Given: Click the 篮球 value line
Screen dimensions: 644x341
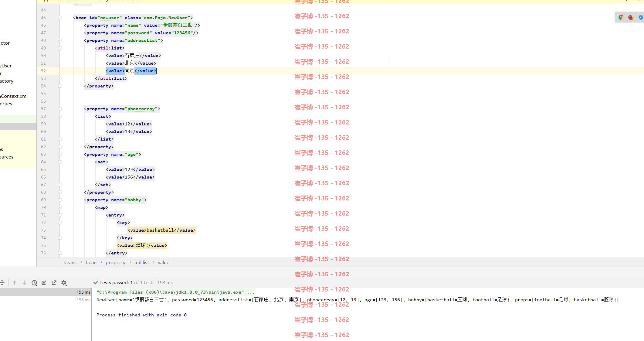Looking at the screenshot, I should (142, 245).
